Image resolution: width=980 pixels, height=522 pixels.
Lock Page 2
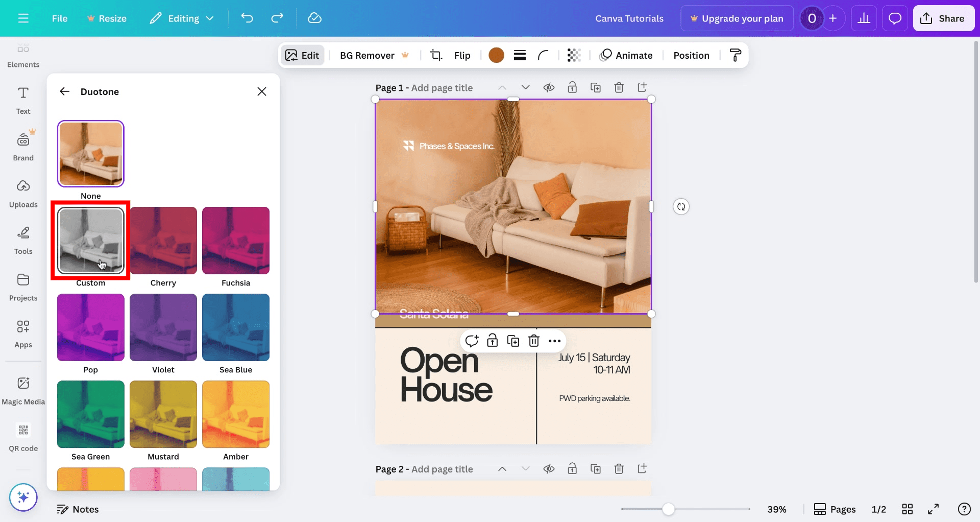point(572,469)
